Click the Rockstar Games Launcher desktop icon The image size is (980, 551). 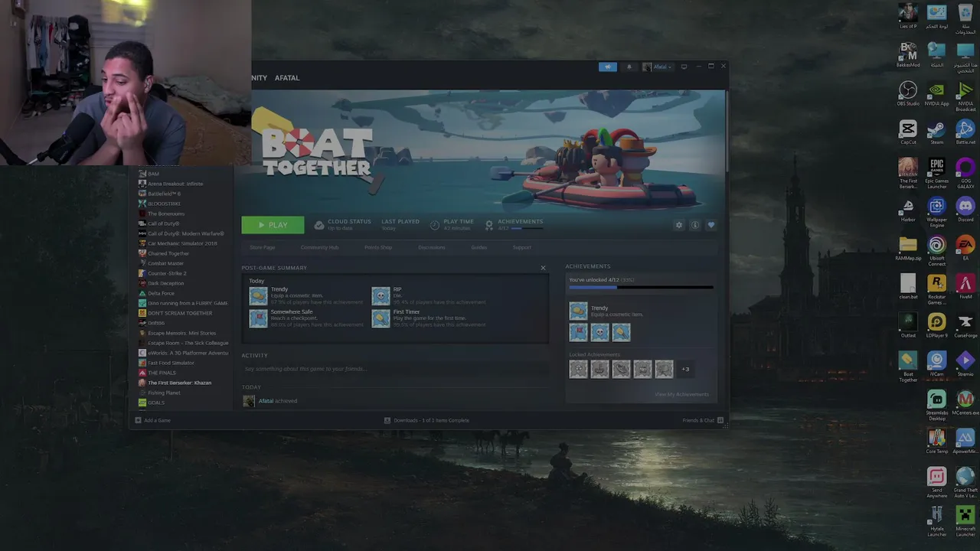click(936, 290)
